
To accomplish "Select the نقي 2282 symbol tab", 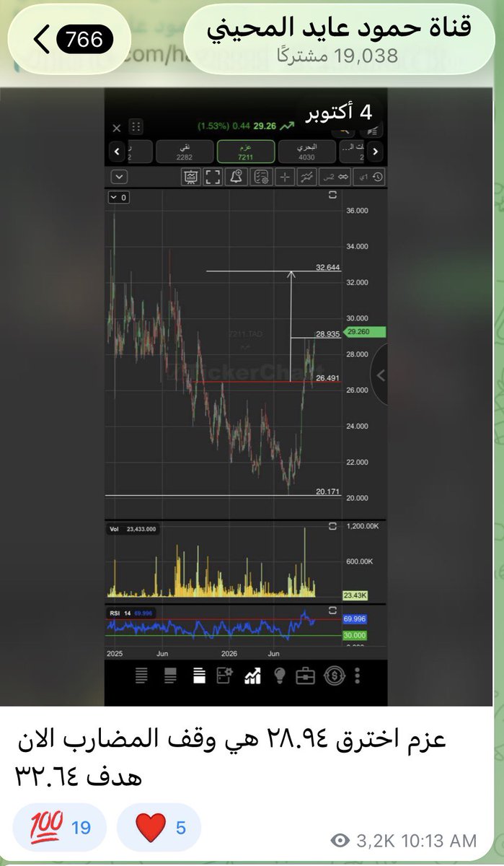I will point(185,152).
